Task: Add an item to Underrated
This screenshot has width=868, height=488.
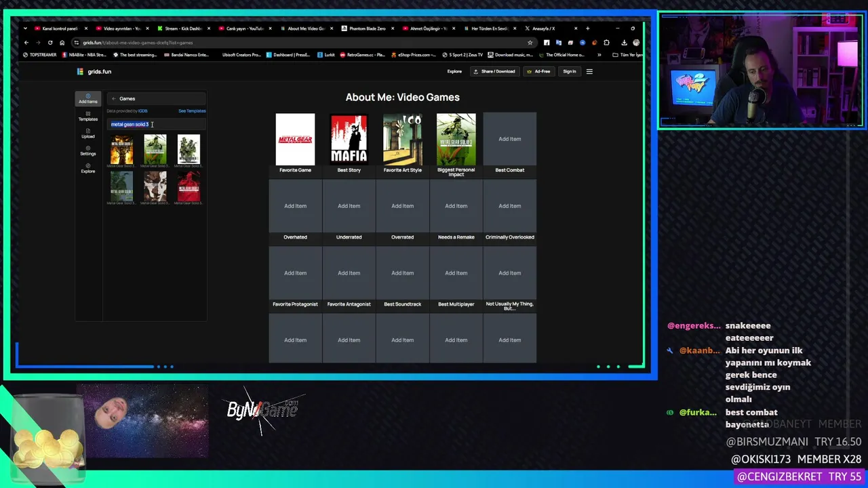Action: [349, 206]
